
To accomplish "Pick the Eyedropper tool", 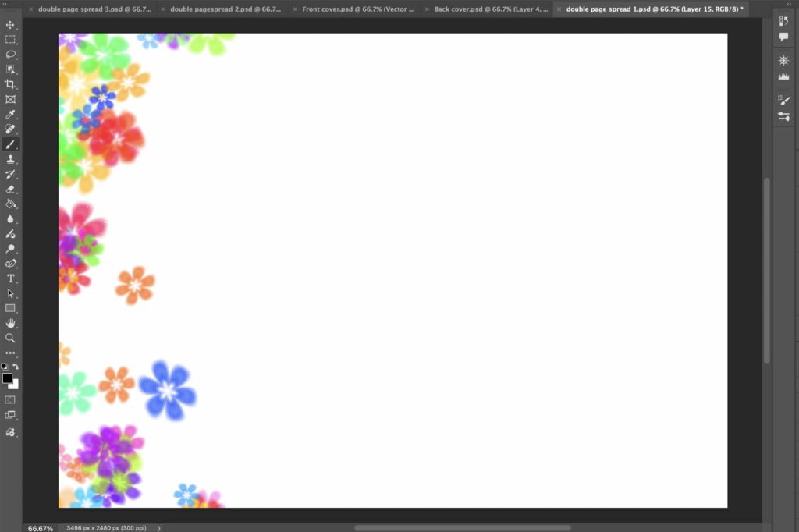I will tap(11, 115).
